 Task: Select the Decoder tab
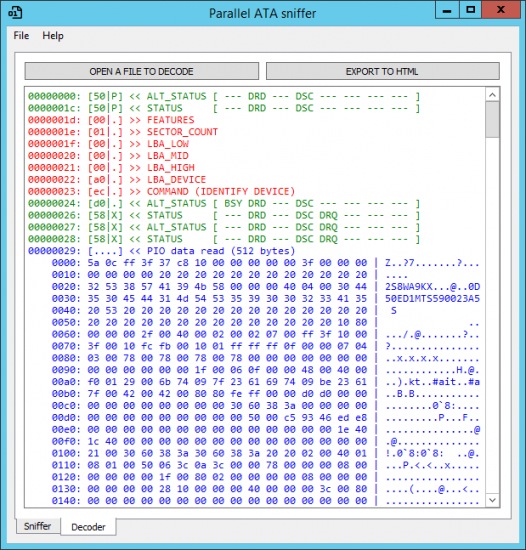88,527
